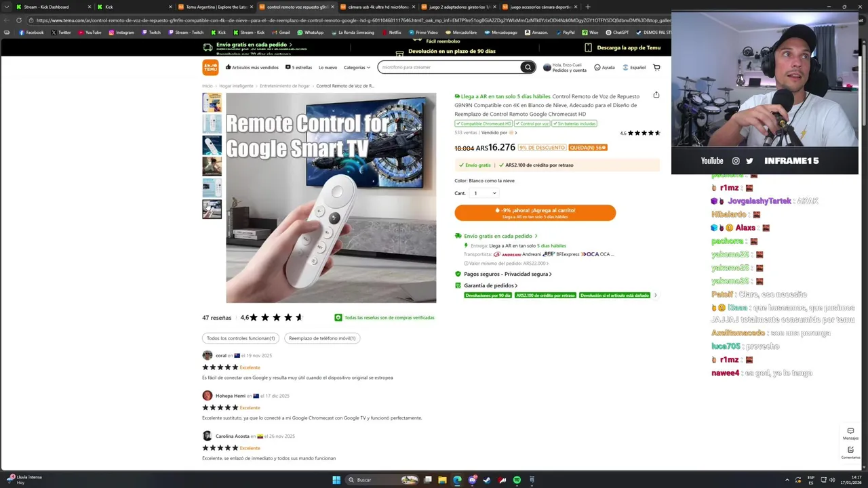Expand Valor mínimo del pedido info
Viewport: 868px width, 488px height.
507,263
